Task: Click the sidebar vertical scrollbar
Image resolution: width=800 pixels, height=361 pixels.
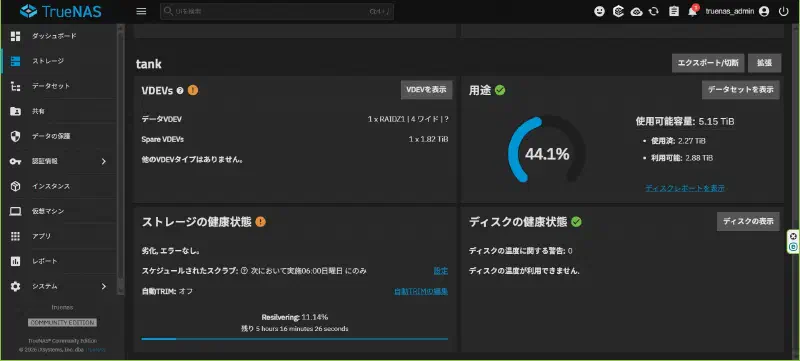Action: tap(120, 159)
